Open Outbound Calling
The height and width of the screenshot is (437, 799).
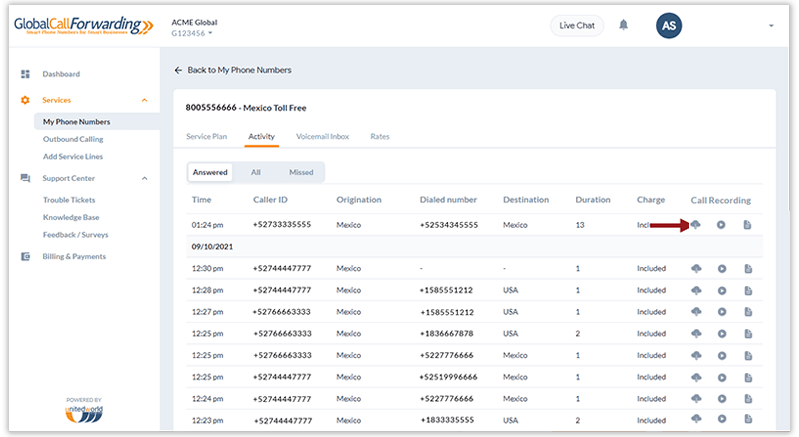coord(73,139)
